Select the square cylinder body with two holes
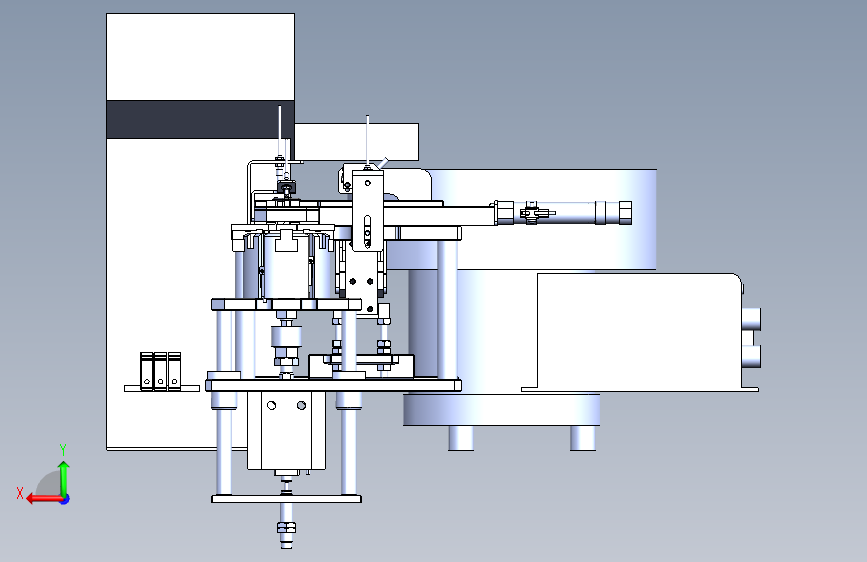867x562 pixels. (x=286, y=430)
